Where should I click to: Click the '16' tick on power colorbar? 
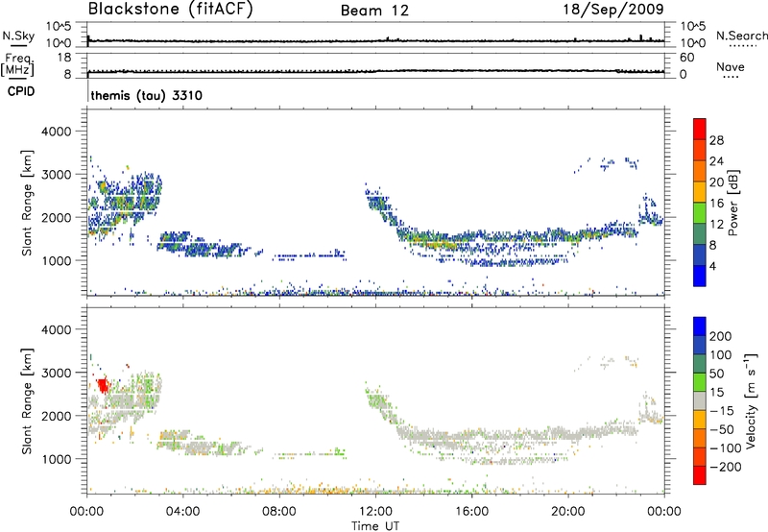point(716,204)
